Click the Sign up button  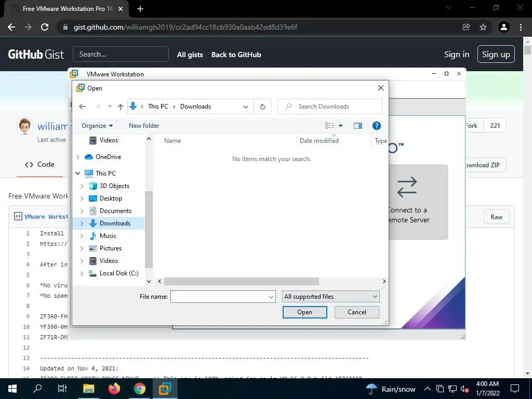(496, 54)
